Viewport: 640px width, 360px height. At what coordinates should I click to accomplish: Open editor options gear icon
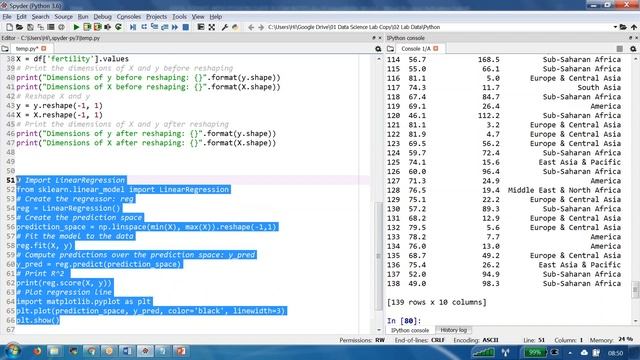378,49
